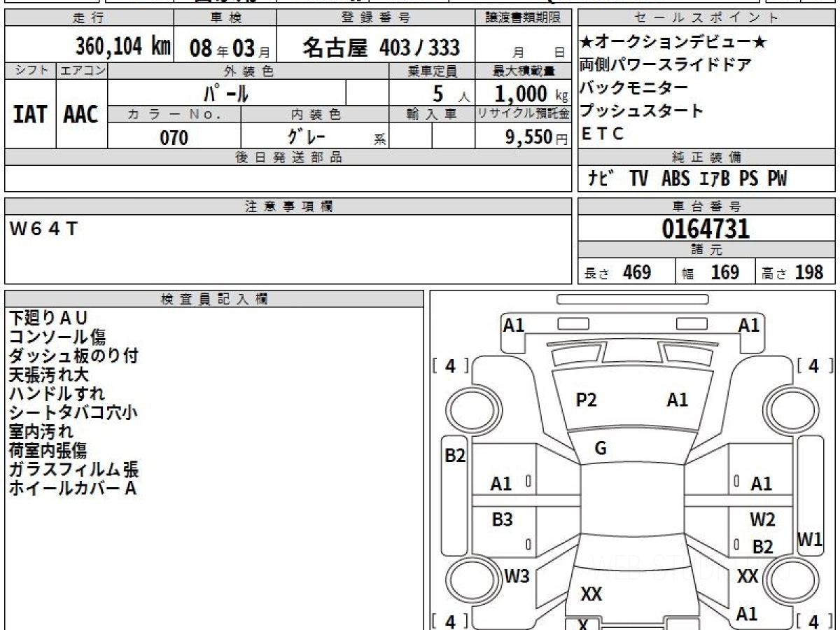Image resolution: width=840 pixels, height=630 pixels.
Task: Click the inspection date 08年03月
Action: click(230, 48)
